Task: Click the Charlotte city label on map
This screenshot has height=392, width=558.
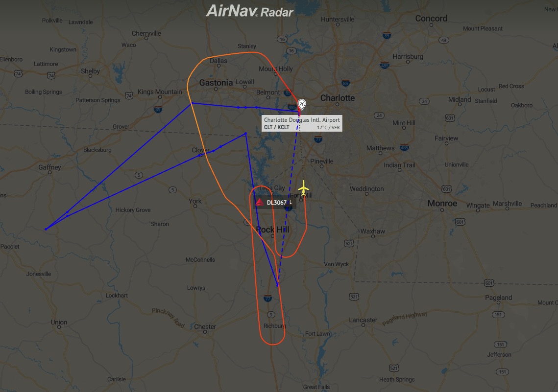Action: 338,98
